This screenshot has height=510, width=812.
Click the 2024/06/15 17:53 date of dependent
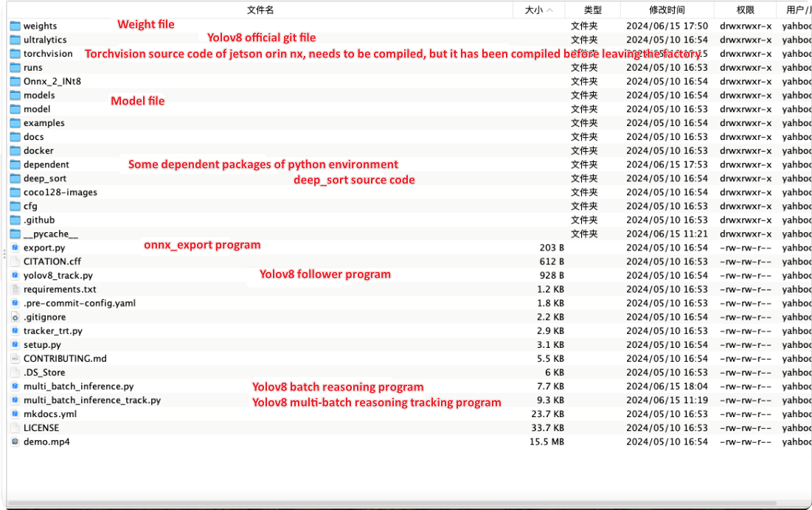pos(667,164)
